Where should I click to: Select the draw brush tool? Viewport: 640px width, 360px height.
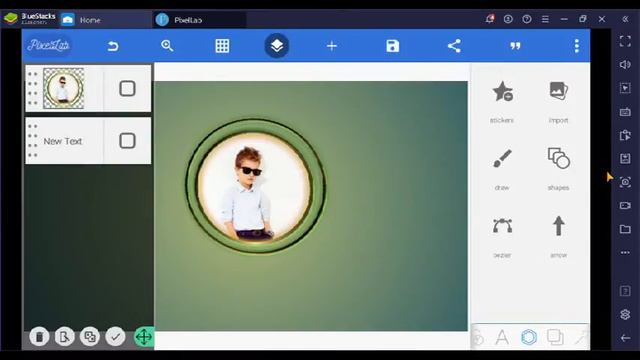point(502,158)
